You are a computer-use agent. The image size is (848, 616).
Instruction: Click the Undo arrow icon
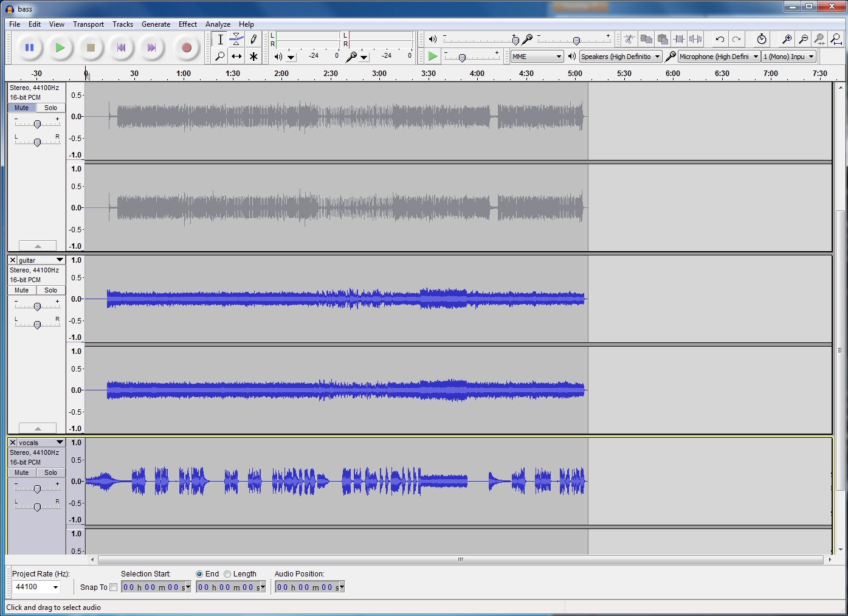(x=720, y=40)
